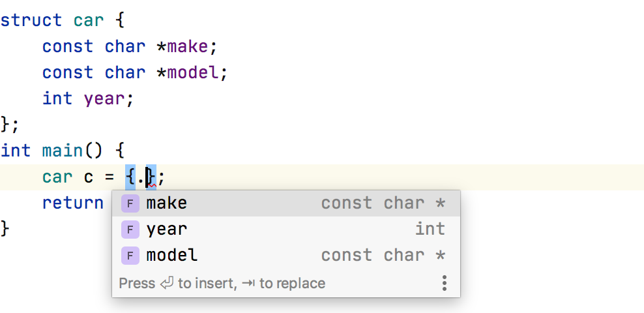Click the highlighted opening brace on car line
The image size is (644, 313).
coord(130,177)
